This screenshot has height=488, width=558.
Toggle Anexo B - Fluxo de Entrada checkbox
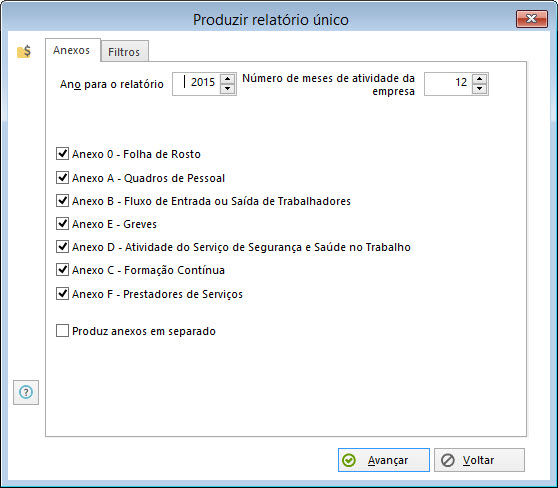62,200
